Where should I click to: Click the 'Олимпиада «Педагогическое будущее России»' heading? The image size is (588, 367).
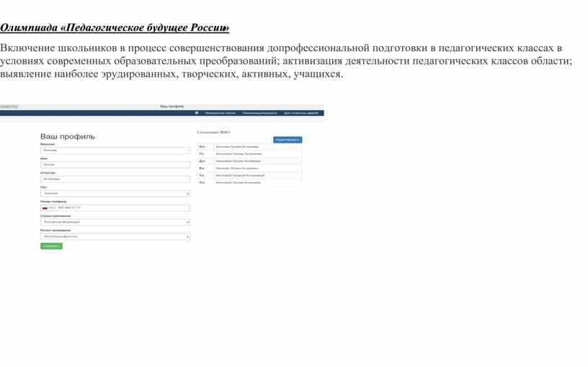[x=115, y=28]
